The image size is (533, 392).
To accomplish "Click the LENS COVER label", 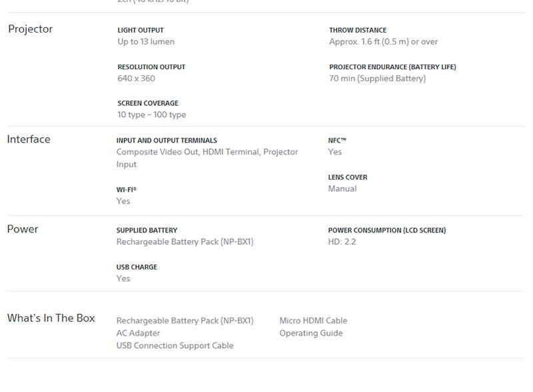I will tap(348, 178).
